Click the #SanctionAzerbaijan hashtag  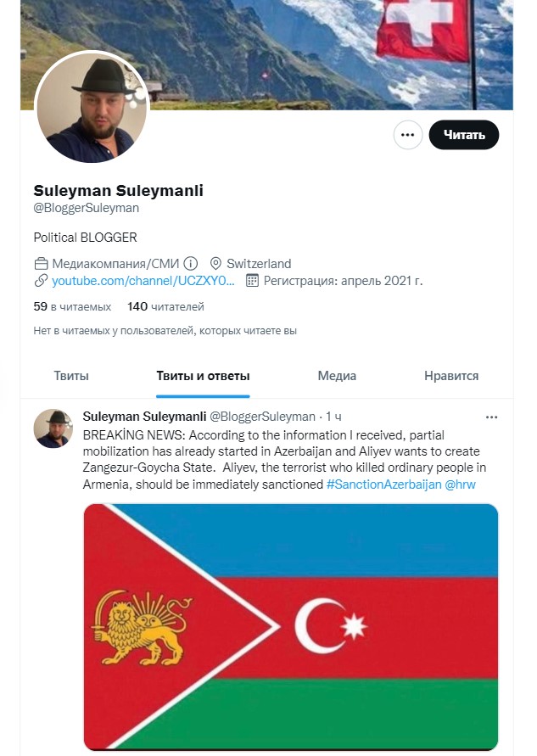pyautogui.click(x=383, y=484)
